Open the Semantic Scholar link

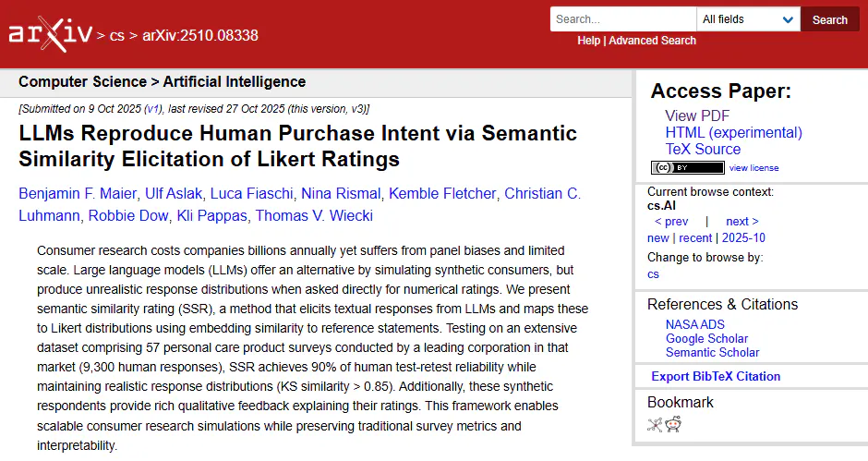[712, 352]
